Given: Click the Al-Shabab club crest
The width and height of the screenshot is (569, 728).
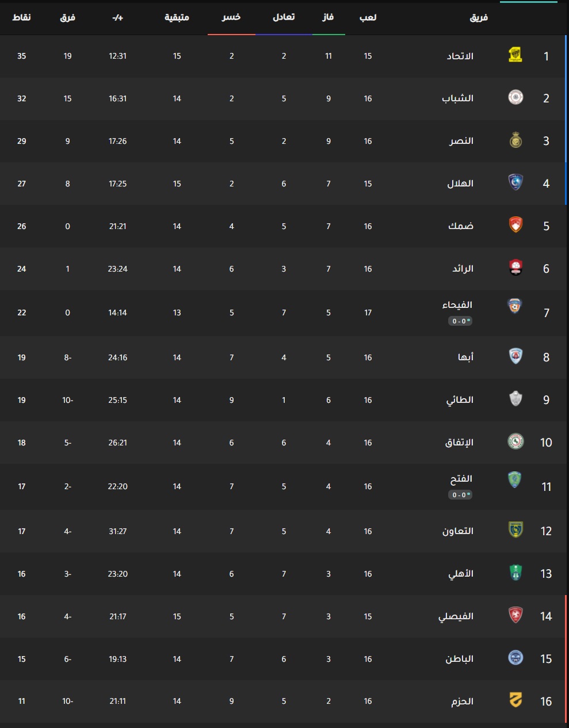Looking at the screenshot, I should coord(515,98).
